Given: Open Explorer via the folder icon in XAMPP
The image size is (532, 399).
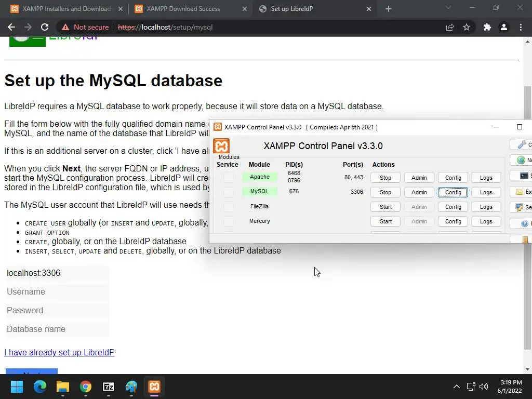Looking at the screenshot, I should point(522,192).
